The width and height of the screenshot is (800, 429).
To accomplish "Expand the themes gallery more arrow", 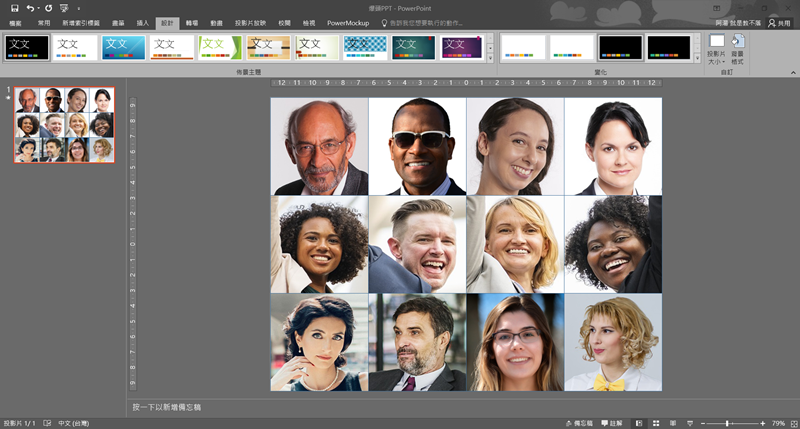I will (490, 59).
